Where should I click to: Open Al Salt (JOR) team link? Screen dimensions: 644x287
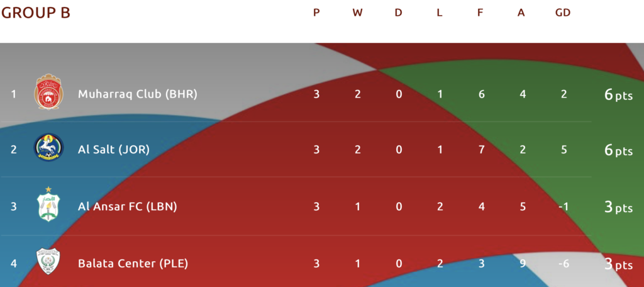(x=114, y=150)
